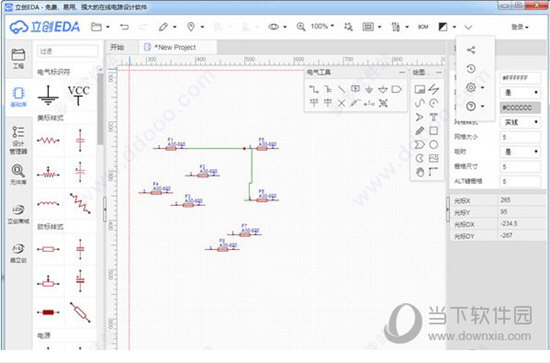Open the 元件库 library search panel
550x363 pixels.
pyautogui.click(x=18, y=174)
